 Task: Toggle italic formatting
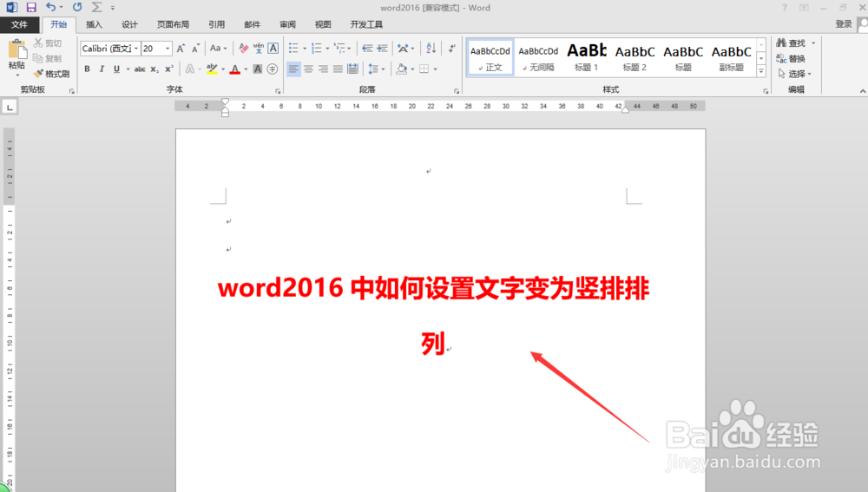pos(102,69)
